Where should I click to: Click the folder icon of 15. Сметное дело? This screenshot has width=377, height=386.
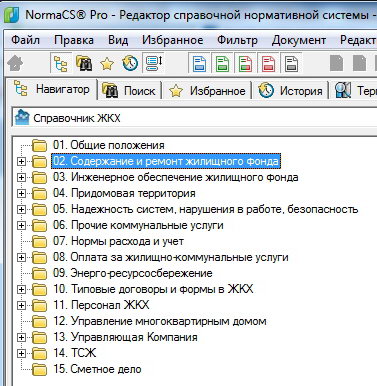[40, 369]
